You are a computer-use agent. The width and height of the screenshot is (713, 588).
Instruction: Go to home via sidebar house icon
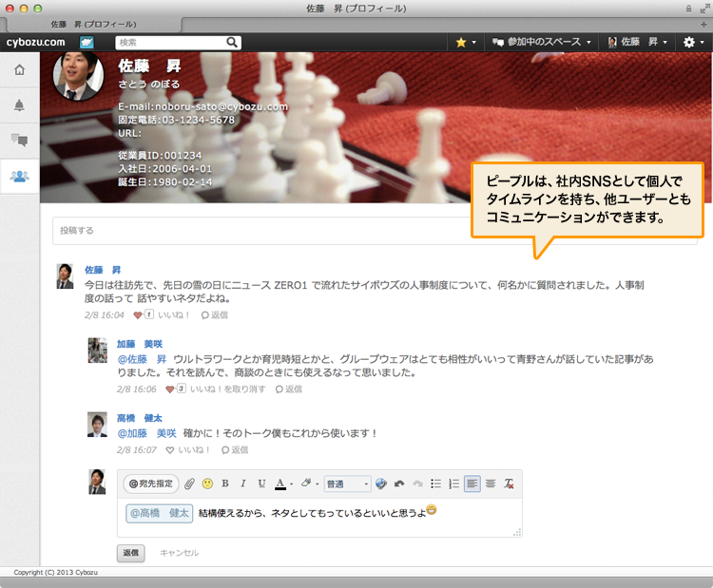(19, 70)
